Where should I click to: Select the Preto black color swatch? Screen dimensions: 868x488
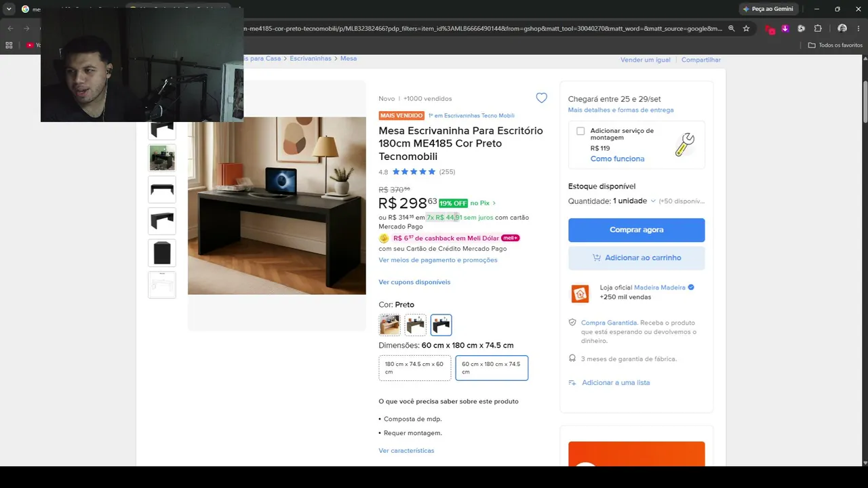point(441,325)
